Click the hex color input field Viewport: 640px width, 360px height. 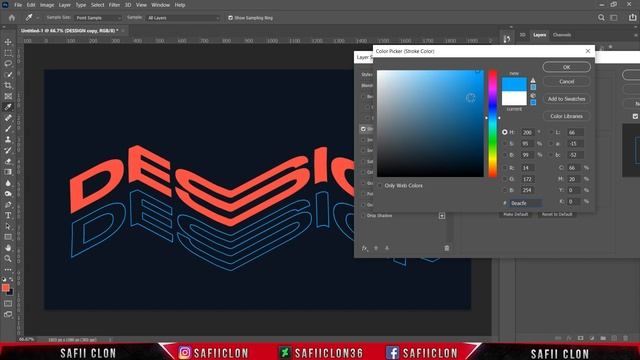point(526,203)
